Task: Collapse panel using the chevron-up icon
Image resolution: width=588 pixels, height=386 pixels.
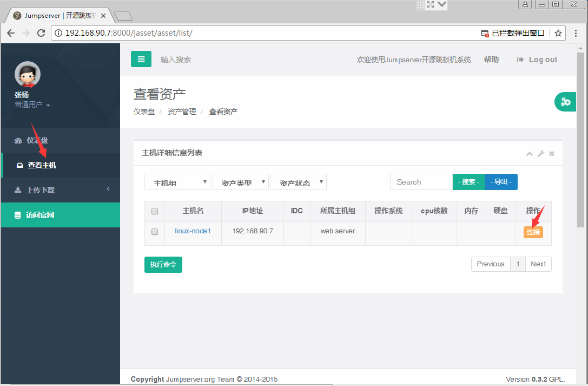Action: click(530, 154)
